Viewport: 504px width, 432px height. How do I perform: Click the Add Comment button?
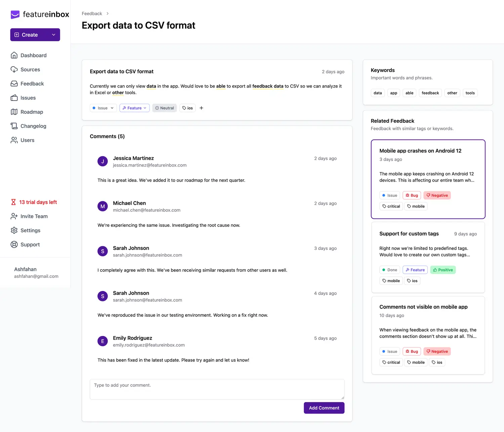click(324, 408)
